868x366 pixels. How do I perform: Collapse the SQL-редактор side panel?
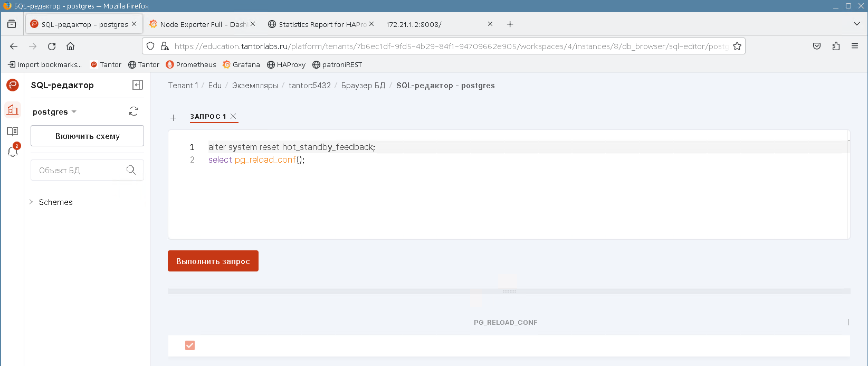tap(137, 85)
